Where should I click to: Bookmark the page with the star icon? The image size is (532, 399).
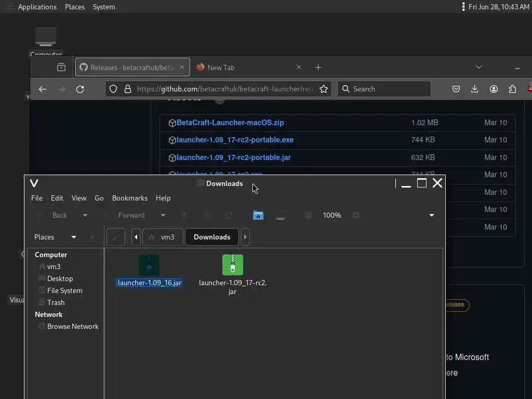324,89
